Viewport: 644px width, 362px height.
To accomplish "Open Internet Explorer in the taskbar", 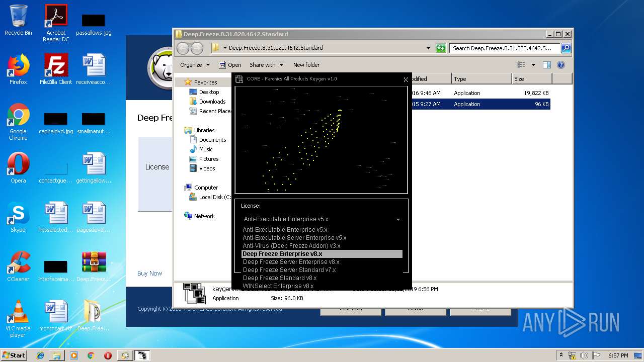I will tap(40, 355).
